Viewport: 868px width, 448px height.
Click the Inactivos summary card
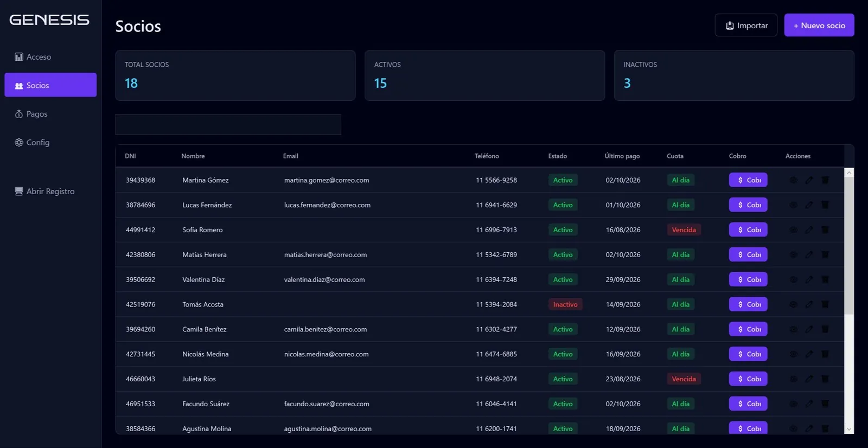(734, 75)
